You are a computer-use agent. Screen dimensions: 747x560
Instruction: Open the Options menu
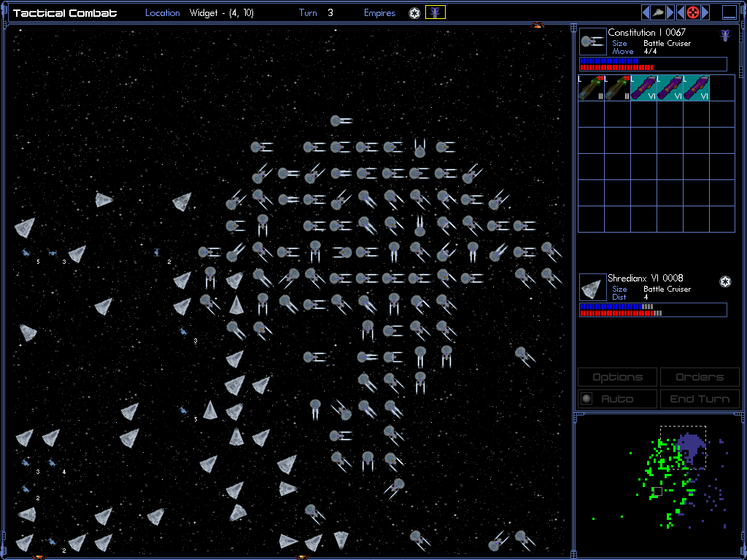(617, 377)
